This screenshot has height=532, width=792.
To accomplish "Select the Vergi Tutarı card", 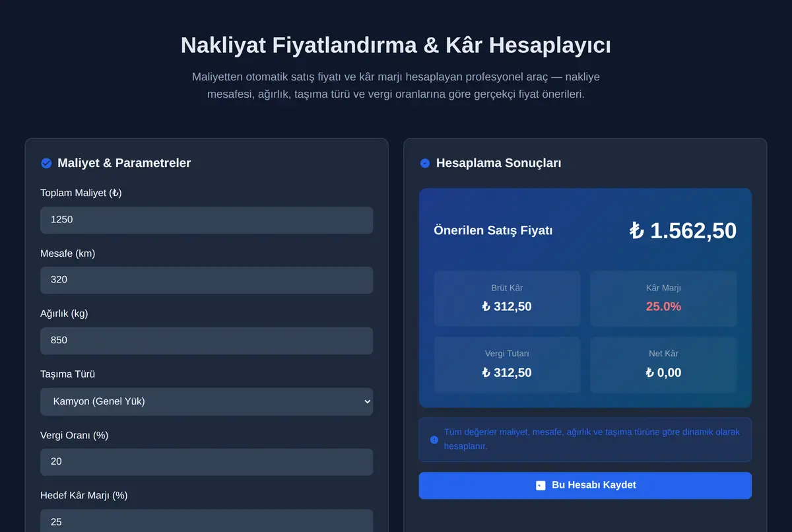I will 507,365.
